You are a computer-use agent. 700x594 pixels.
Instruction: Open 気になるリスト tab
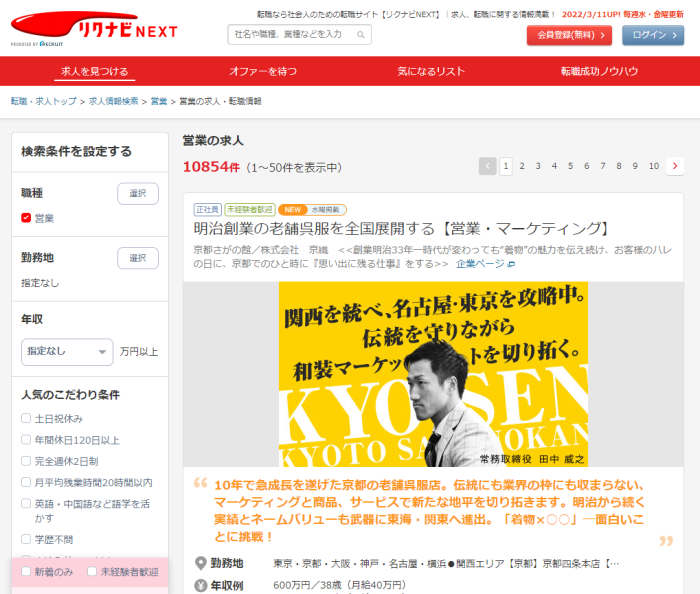[x=431, y=71]
